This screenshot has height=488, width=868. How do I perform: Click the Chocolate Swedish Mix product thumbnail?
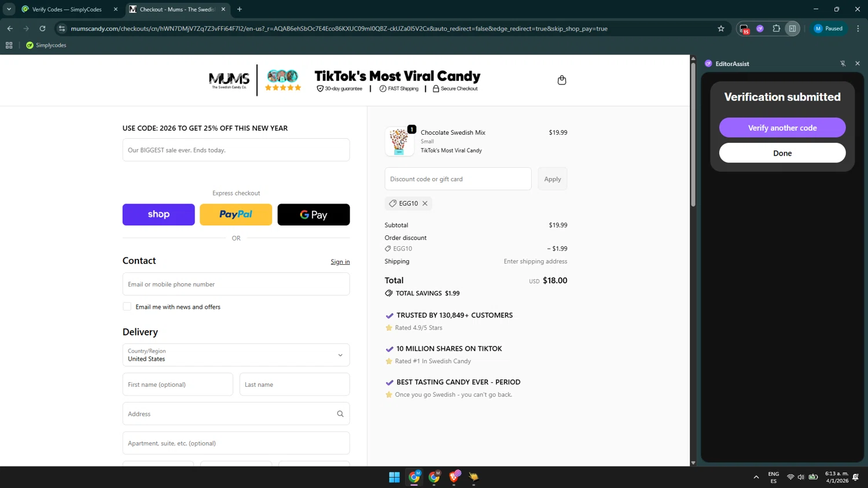pos(399,142)
